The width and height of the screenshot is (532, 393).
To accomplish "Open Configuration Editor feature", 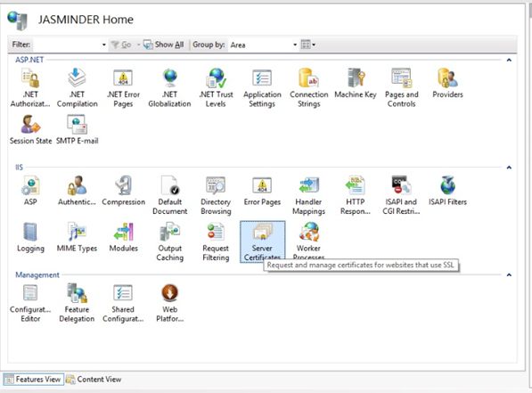I will (30, 303).
